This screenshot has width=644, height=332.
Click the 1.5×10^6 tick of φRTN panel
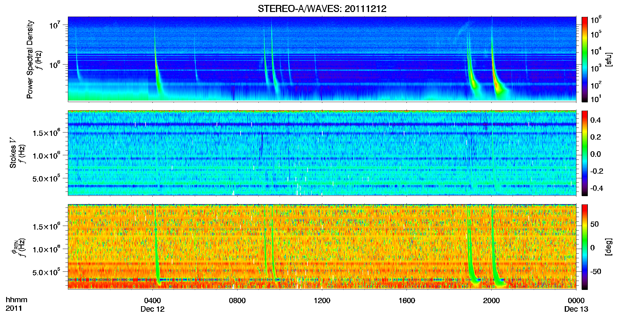tap(46, 227)
